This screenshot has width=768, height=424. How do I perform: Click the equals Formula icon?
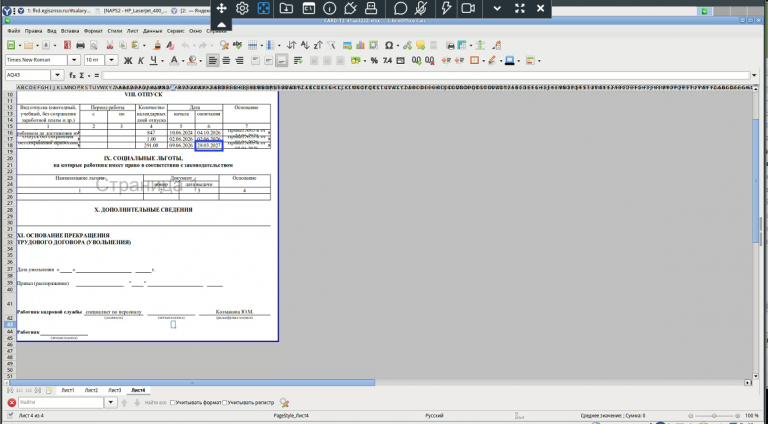[96, 75]
